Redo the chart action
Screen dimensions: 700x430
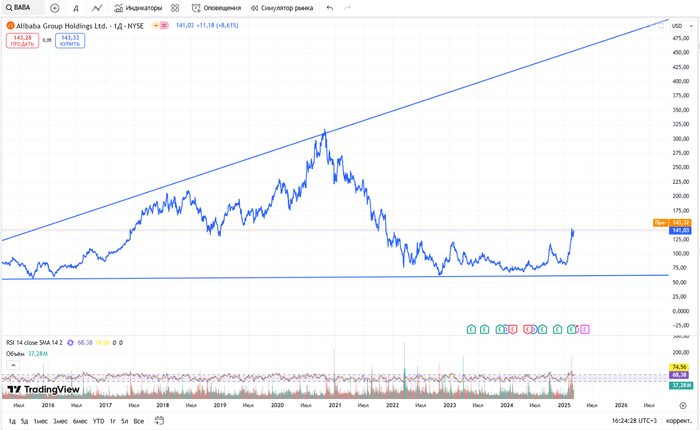tap(348, 8)
